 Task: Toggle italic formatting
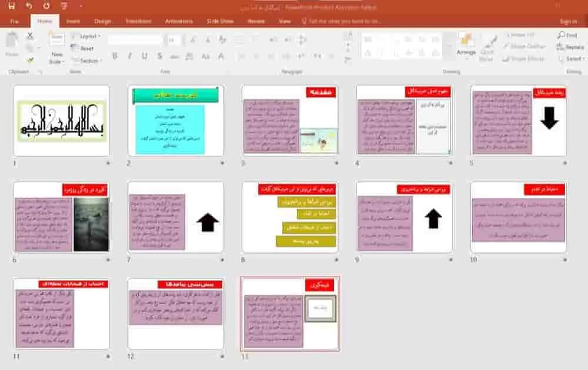(130, 56)
